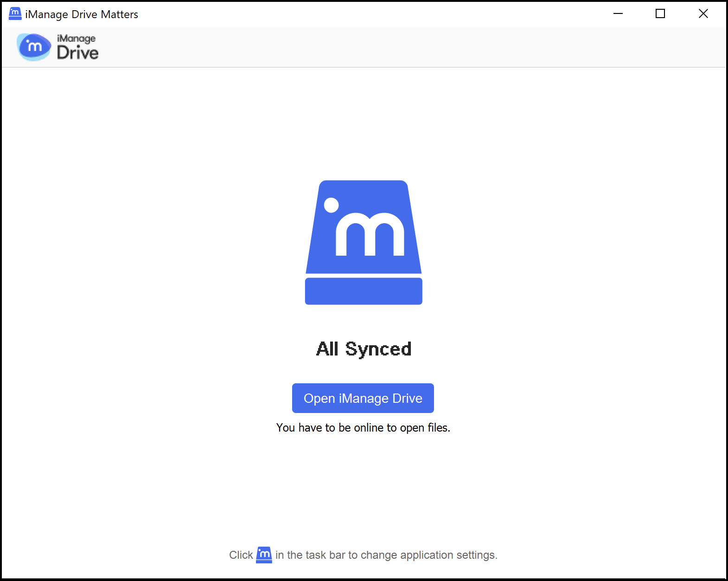Click the small 'iManage' text above Drive
The image size is (728, 581).
point(76,39)
